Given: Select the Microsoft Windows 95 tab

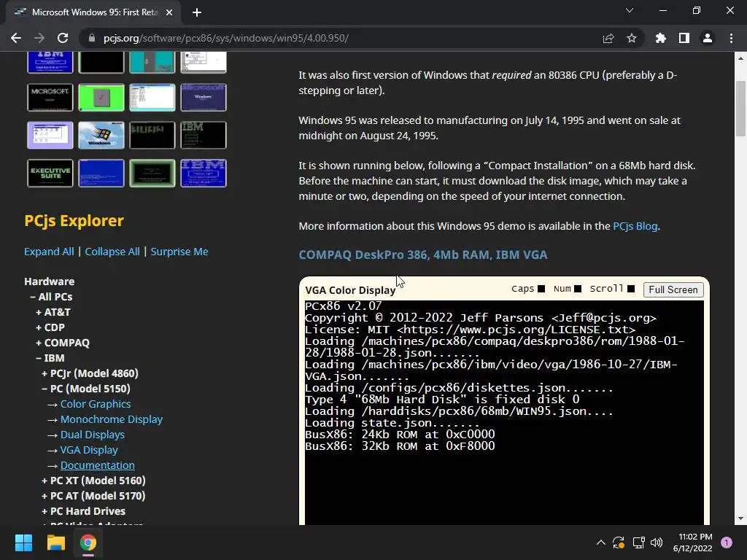Looking at the screenshot, I should pyautogui.click(x=93, y=12).
